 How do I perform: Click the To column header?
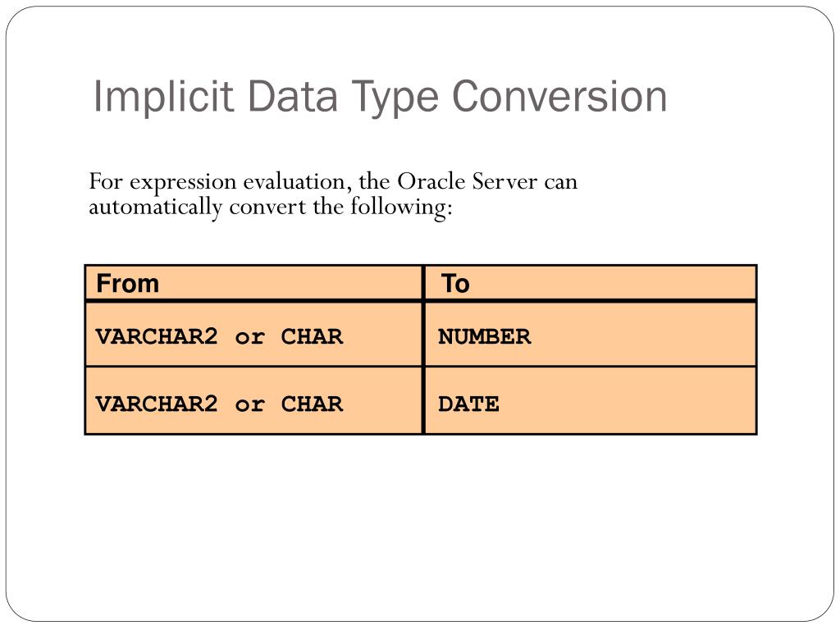point(591,283)
